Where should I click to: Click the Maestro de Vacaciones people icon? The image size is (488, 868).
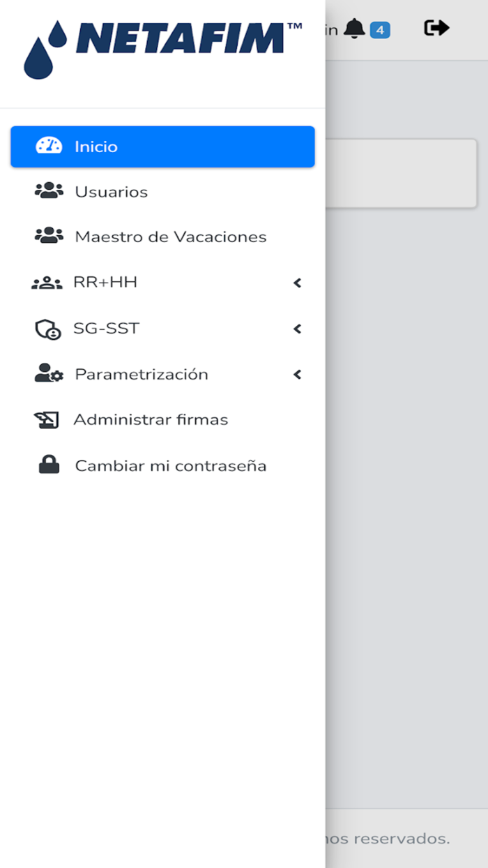point(47,237)
